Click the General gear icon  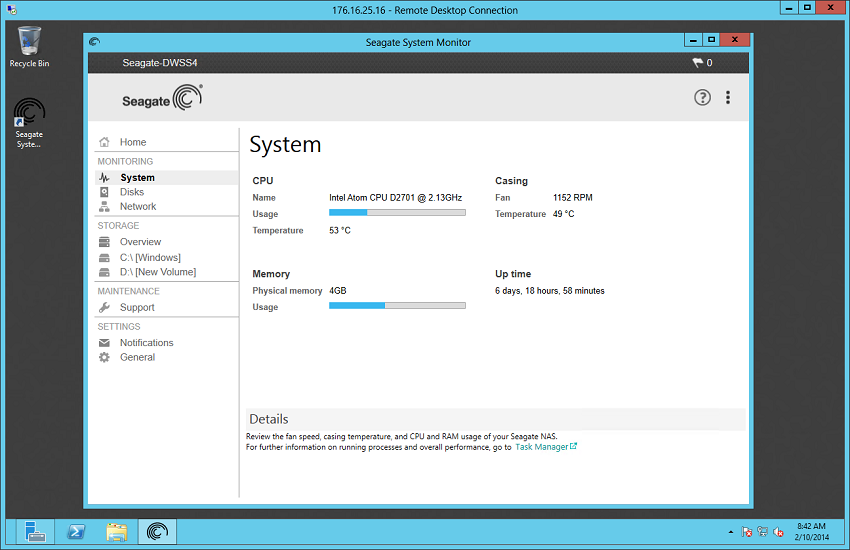tap(104, 357)
